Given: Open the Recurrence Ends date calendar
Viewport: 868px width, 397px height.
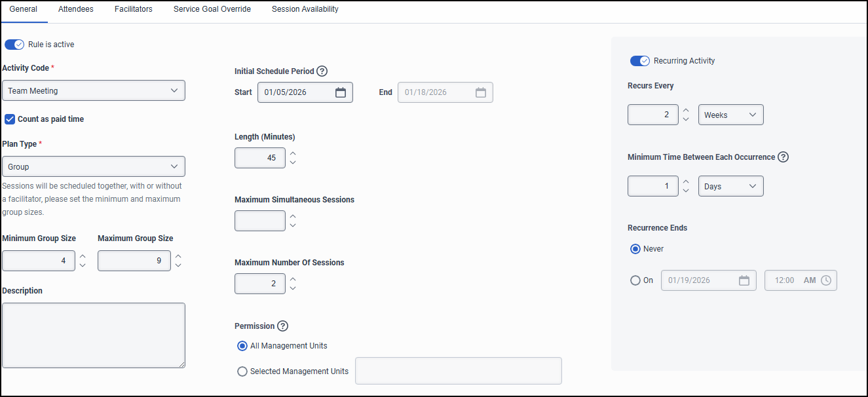Looking at the screenshot, I should pos(744,280).
